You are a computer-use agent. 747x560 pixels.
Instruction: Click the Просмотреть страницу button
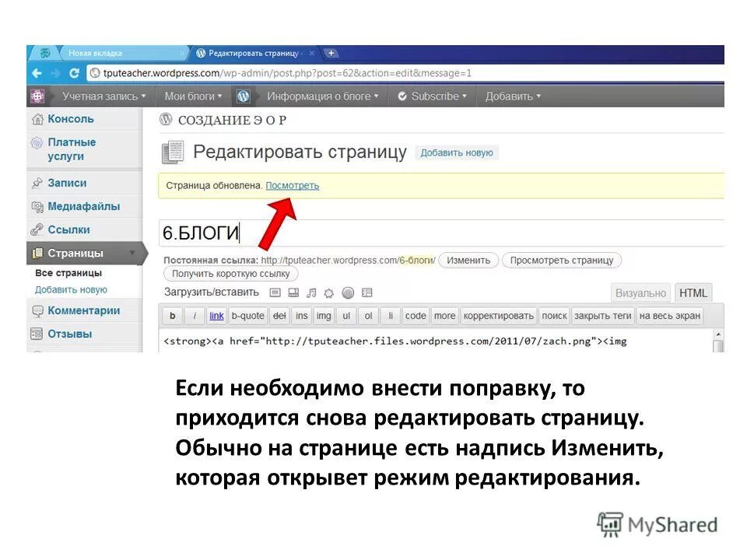tap(562, 260)
